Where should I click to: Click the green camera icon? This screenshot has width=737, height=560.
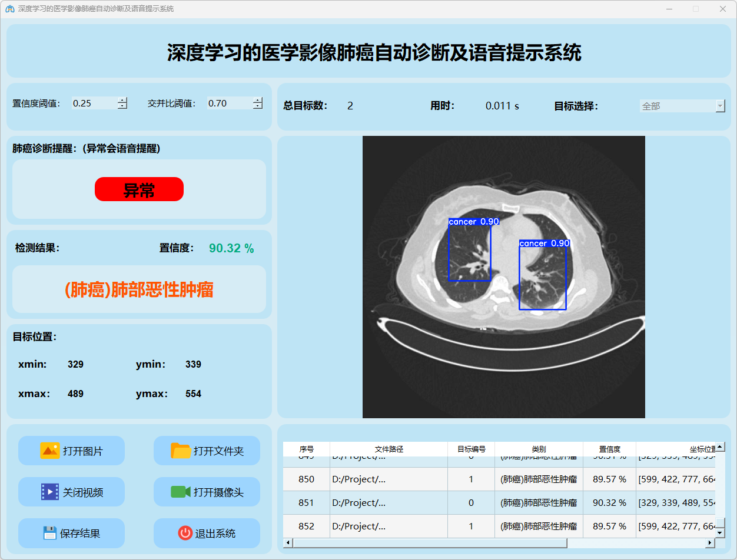[x=180, y=492]
